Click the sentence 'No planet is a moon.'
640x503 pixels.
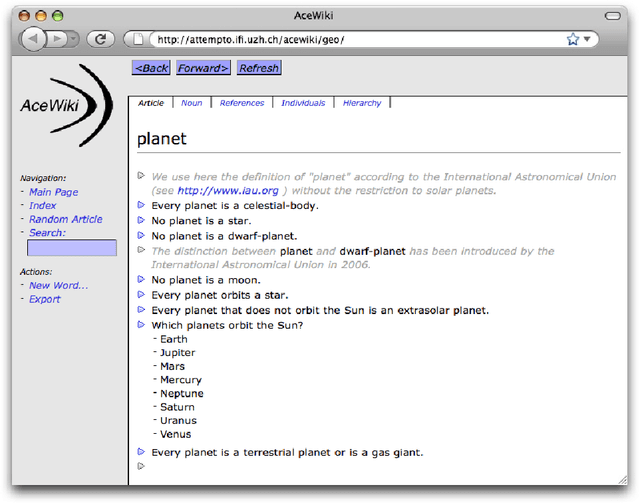206,280
